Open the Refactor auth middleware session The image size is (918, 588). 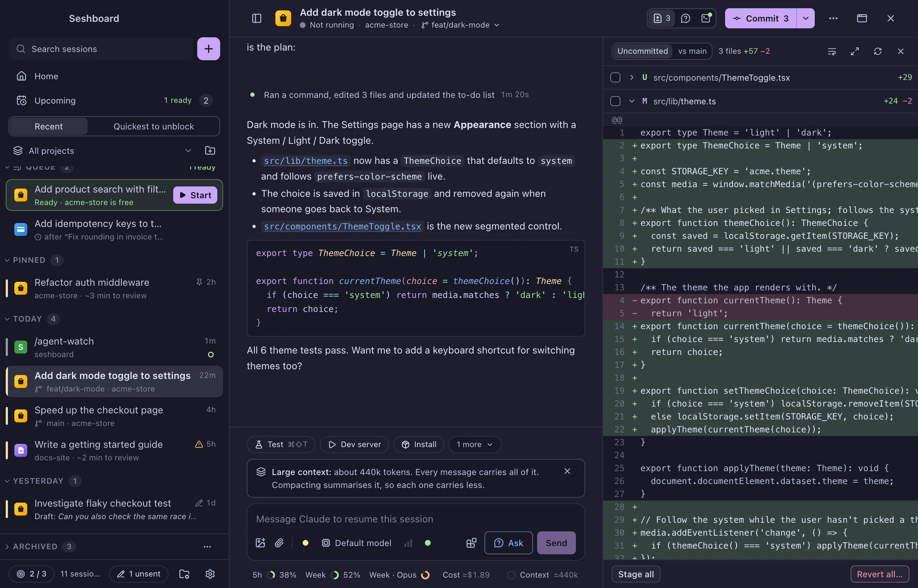114,289
